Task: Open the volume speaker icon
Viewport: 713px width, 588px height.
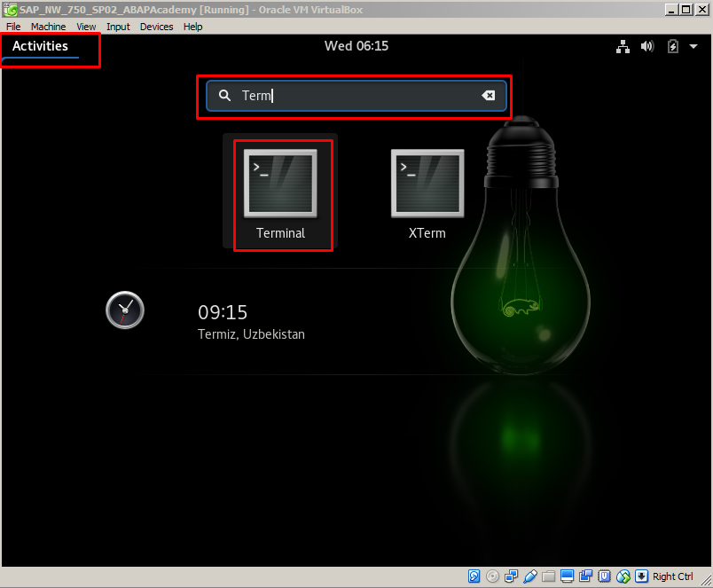Action: pyautogui.click(x=647, y=46)
